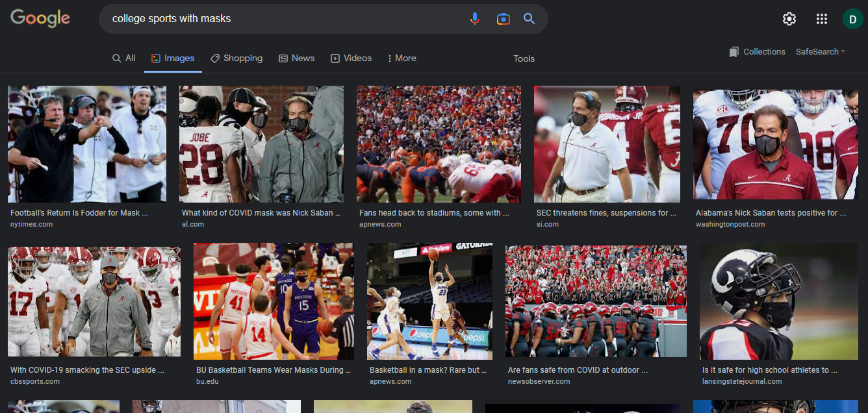Open the apnews.com fans in stadium image

point(439,144)
